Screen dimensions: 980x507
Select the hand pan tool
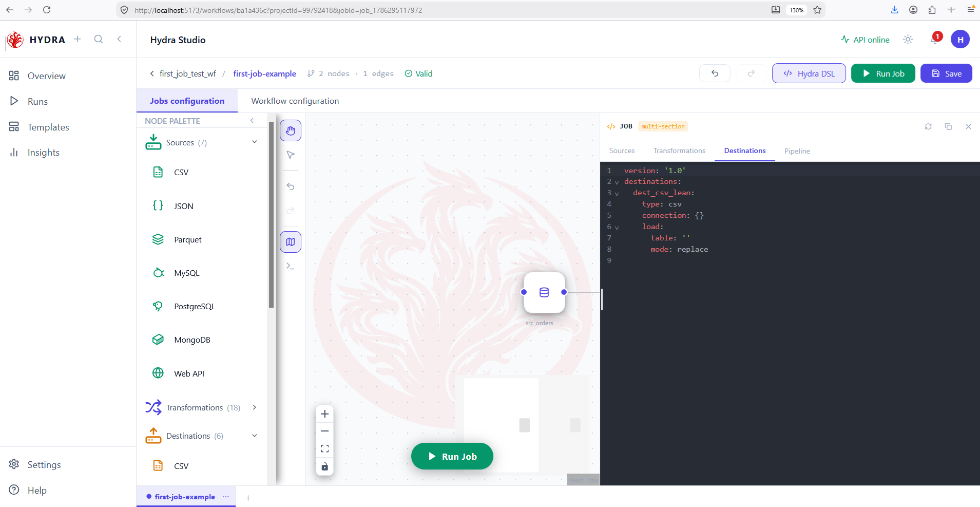pyautogui.click(x=291, y=130)
